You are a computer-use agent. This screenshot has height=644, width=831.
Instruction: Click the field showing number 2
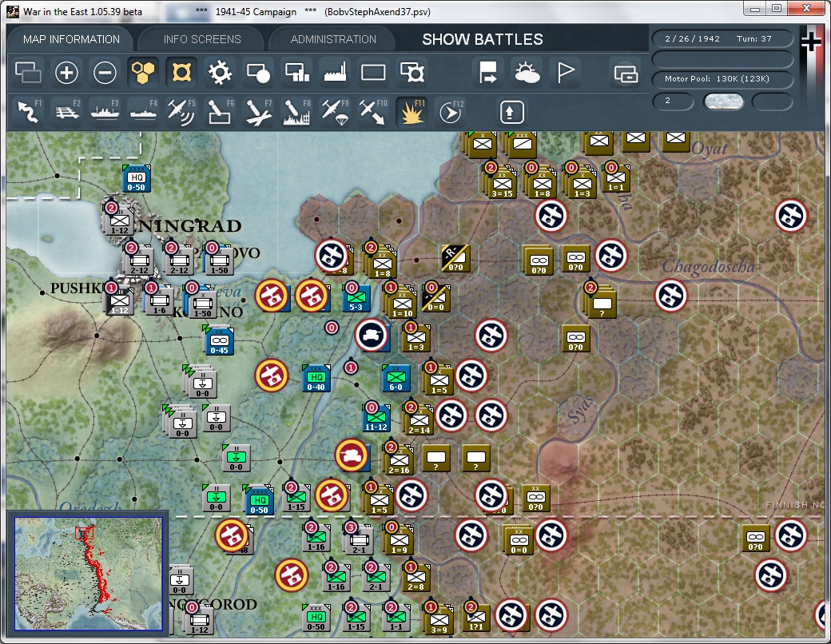(x=673, y=101)
